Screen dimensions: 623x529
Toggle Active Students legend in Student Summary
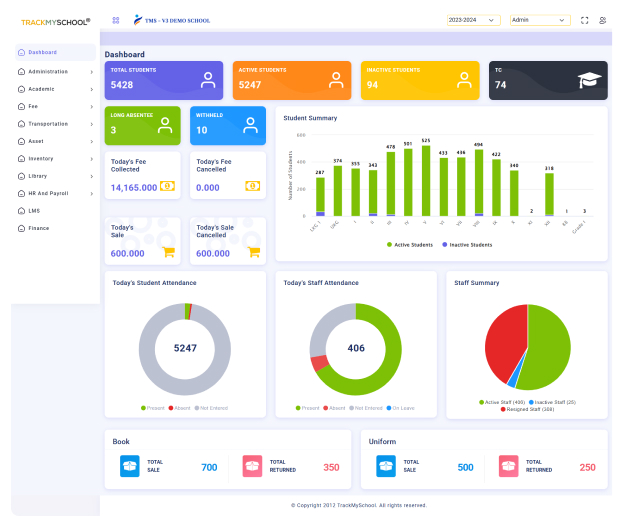[x=410, y=244]
